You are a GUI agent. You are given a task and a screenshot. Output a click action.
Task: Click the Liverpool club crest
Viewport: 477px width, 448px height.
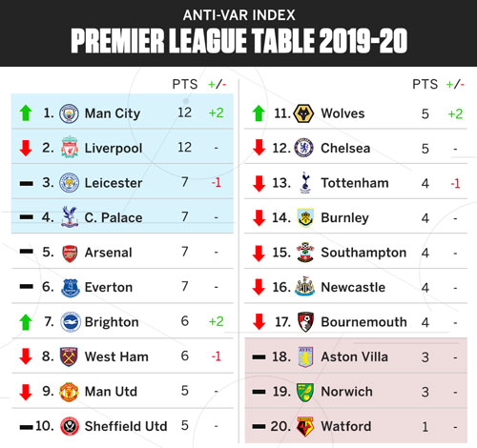(70, 147)
